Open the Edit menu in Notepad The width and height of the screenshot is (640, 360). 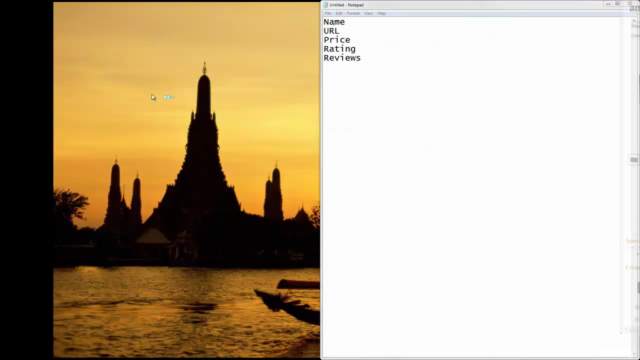pos(339,13)
